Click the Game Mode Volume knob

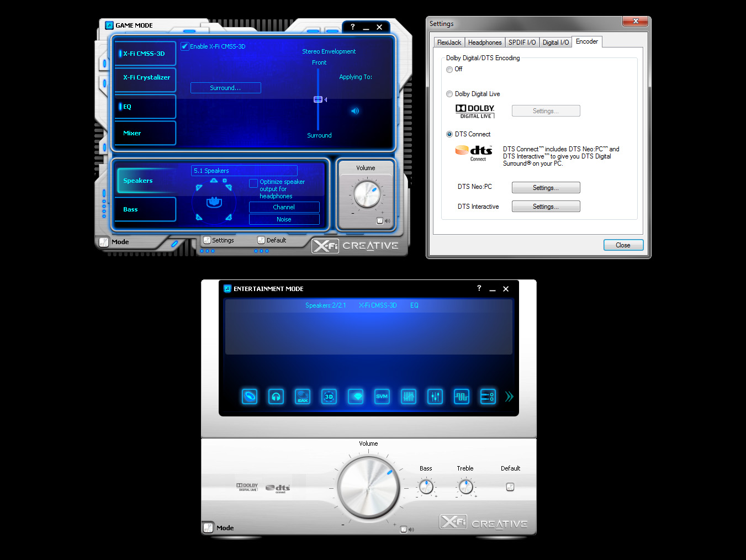coord(366,194)
